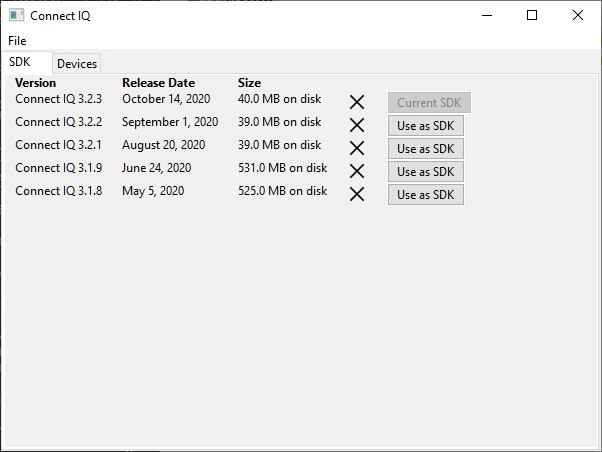Click the Connect IQ 3.1.8 version label
The height and width of the screenshot is (452, 602).
pos(59,191)
